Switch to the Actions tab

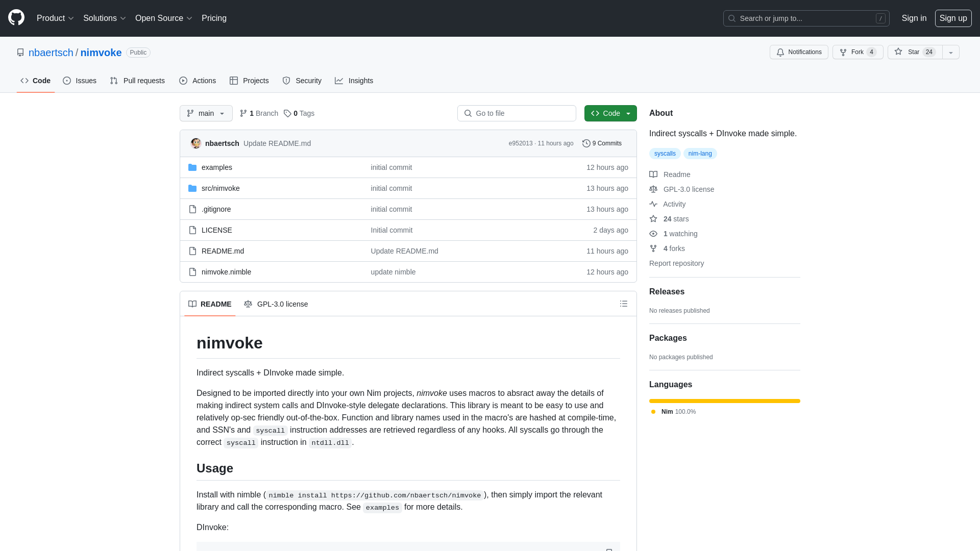[198, 81]
